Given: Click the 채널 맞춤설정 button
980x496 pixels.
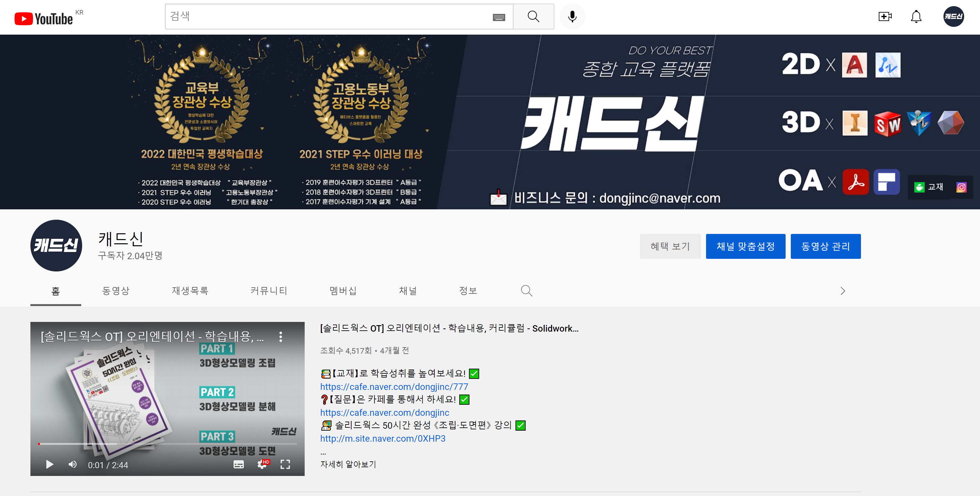Looking at the screenshot, I should pos(745,246).
